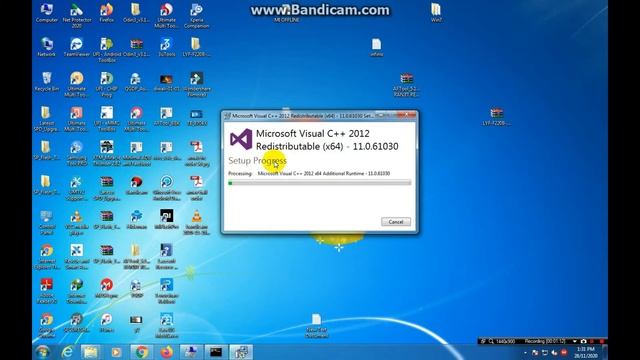
Task: Open the Odin3 folder on desktop
Action: (x=136, y=13)
